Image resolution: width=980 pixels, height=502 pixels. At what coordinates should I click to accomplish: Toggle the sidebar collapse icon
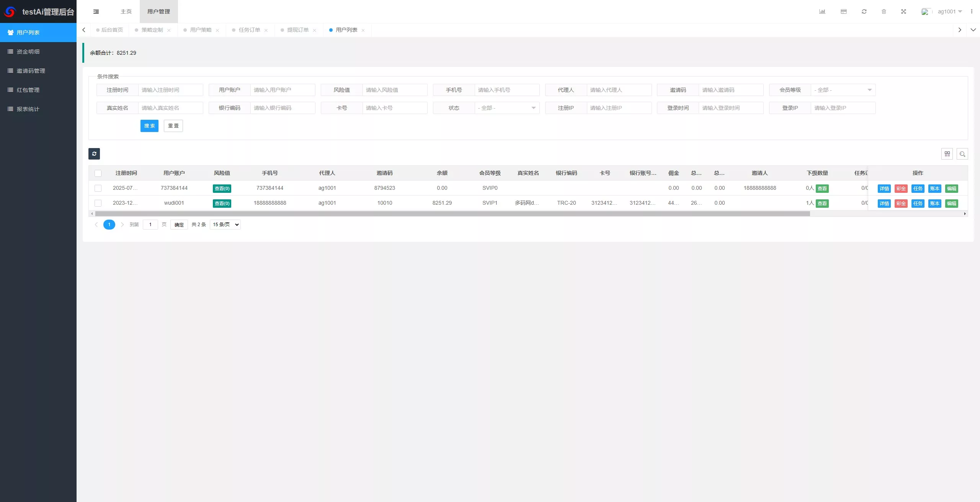[x=96, y=11]
